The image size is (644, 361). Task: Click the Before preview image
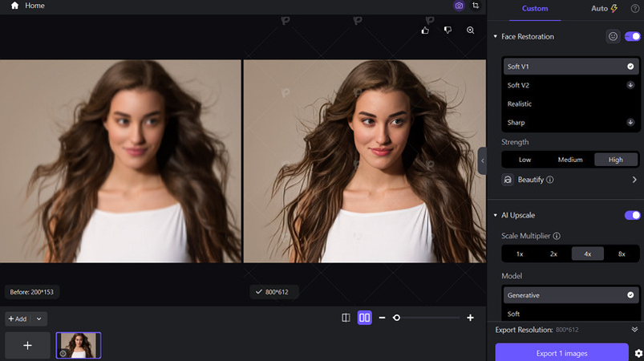coord(120,161)
